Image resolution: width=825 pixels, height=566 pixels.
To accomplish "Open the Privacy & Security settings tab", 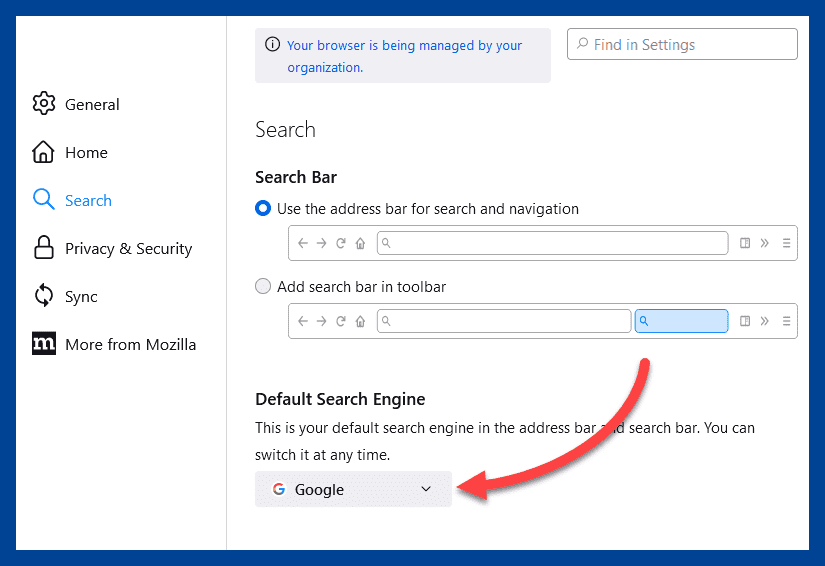I will click(128, 248).
